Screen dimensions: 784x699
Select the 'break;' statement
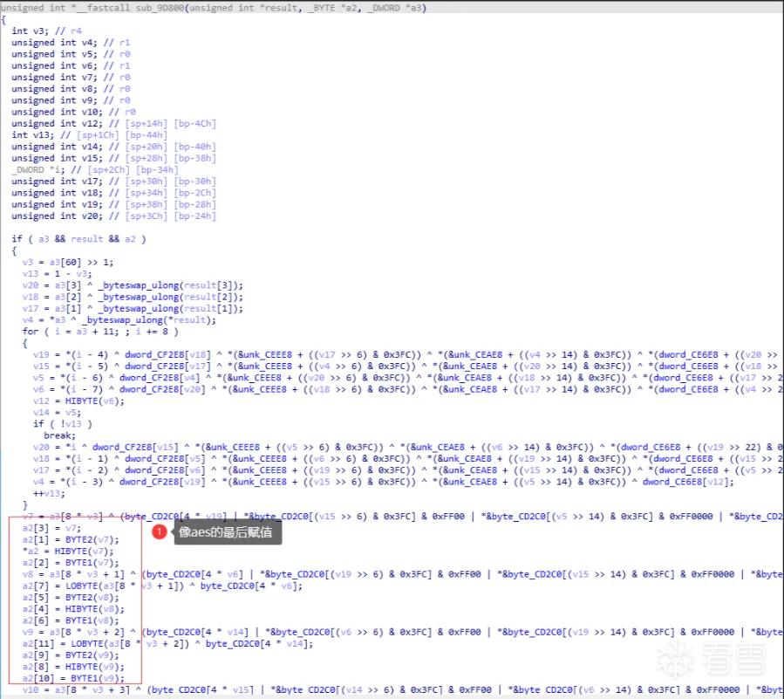click(x=60, y=435)
